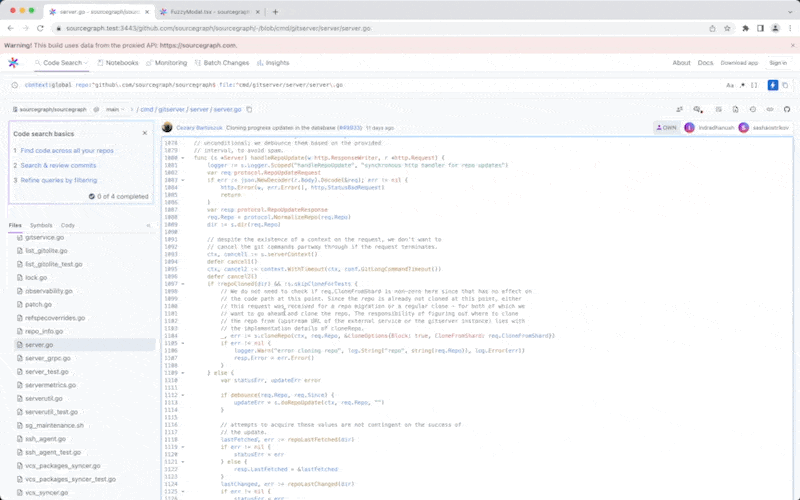Open raw file download icon
Viewport: 800px width, 500px height.
[x=735, y=109]
